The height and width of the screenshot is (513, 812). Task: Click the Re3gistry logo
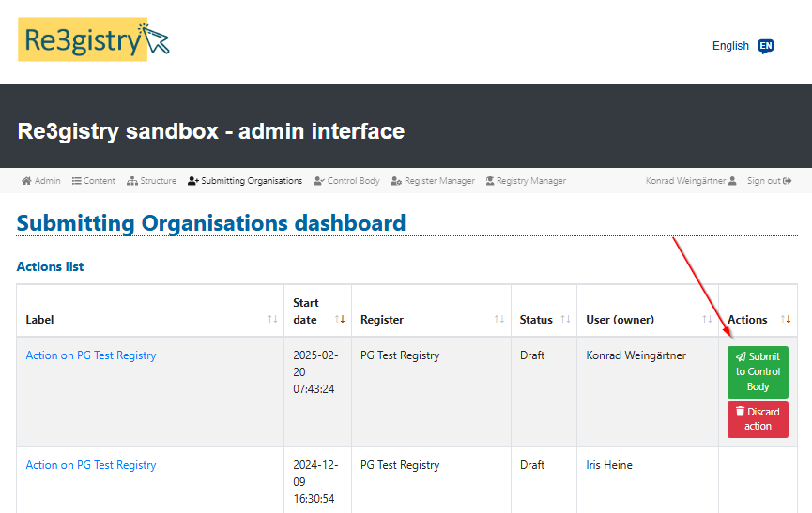point(94,39)
